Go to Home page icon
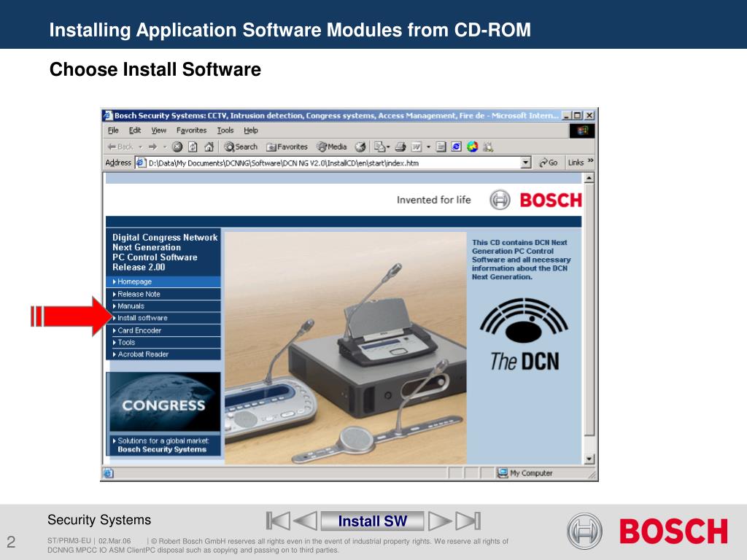 point(209,147)
